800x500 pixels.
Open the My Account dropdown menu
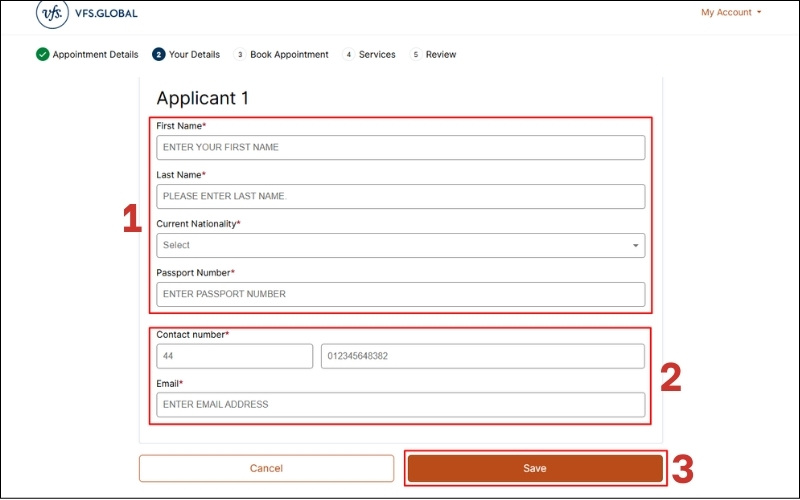(x=731, y=13)
